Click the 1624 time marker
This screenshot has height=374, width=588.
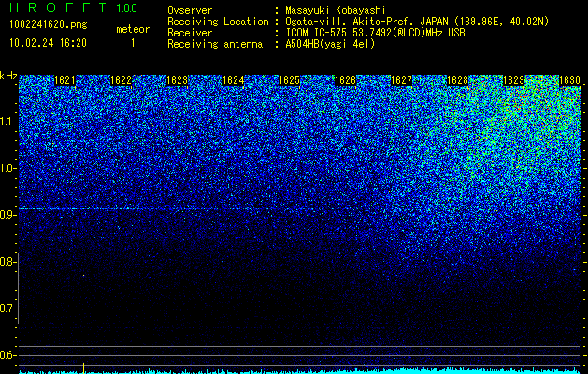234,80
